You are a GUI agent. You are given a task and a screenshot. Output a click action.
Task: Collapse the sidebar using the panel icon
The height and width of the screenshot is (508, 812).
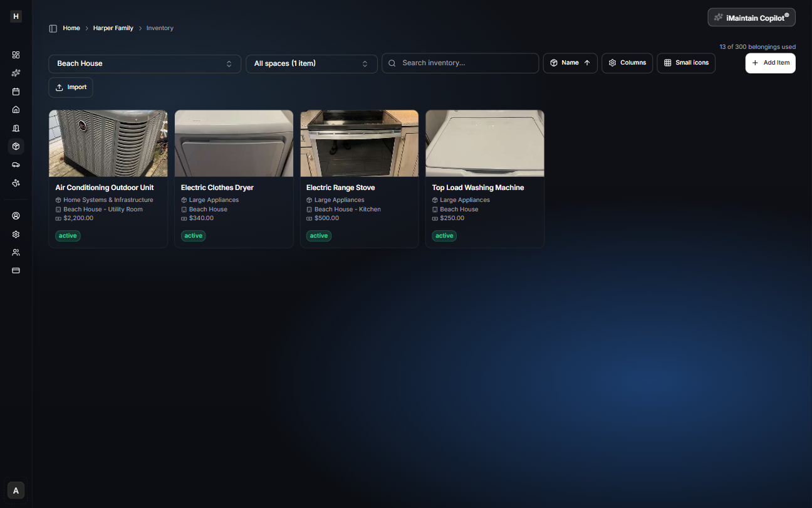[53, 28]
